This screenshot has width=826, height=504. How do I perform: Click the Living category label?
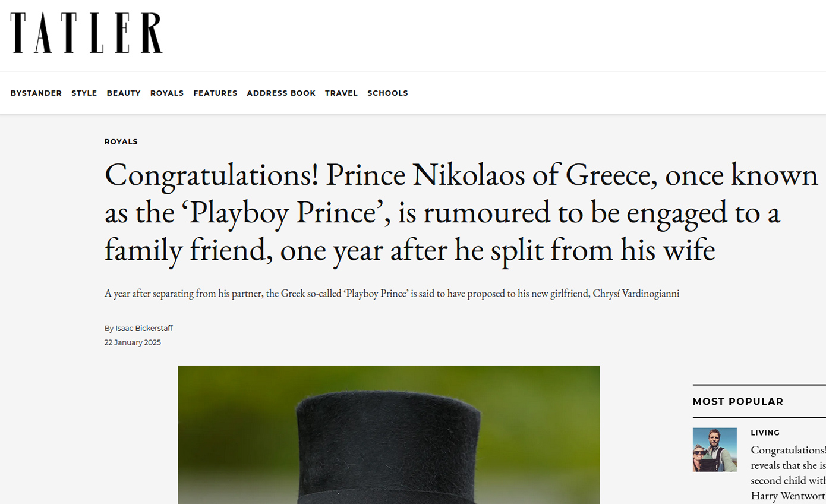pyautogui.click(x=765, y=433)
